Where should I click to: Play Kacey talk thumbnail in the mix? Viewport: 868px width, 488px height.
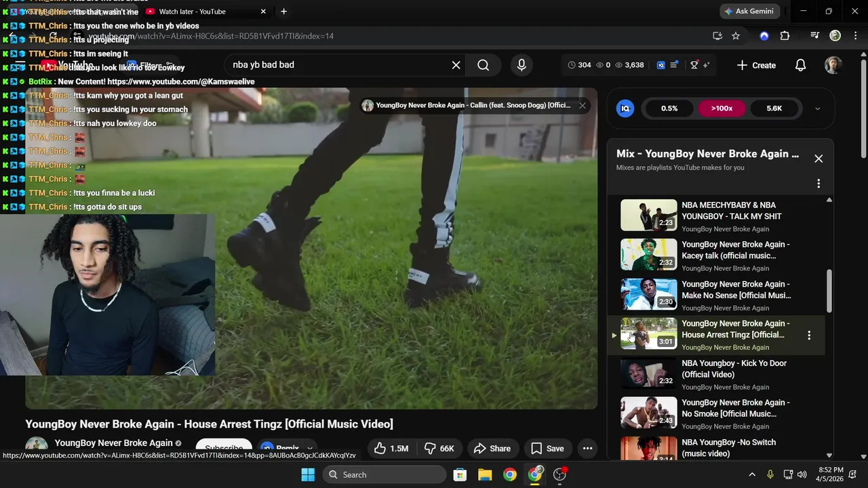click(648, 254)
